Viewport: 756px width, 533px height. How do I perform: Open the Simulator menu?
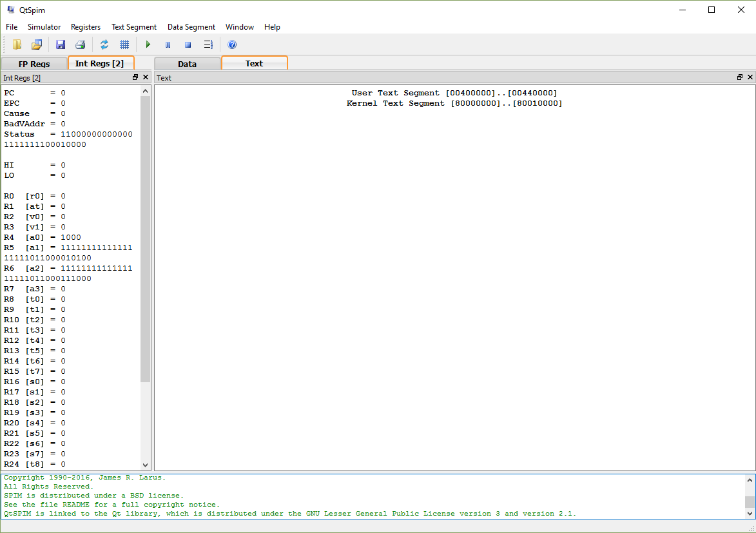click(44, 27)
